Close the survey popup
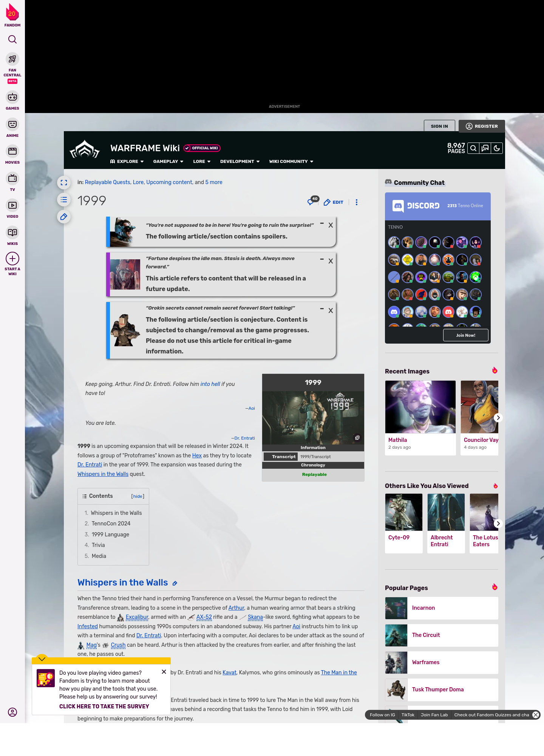The image size is (544, 756). 164,672
